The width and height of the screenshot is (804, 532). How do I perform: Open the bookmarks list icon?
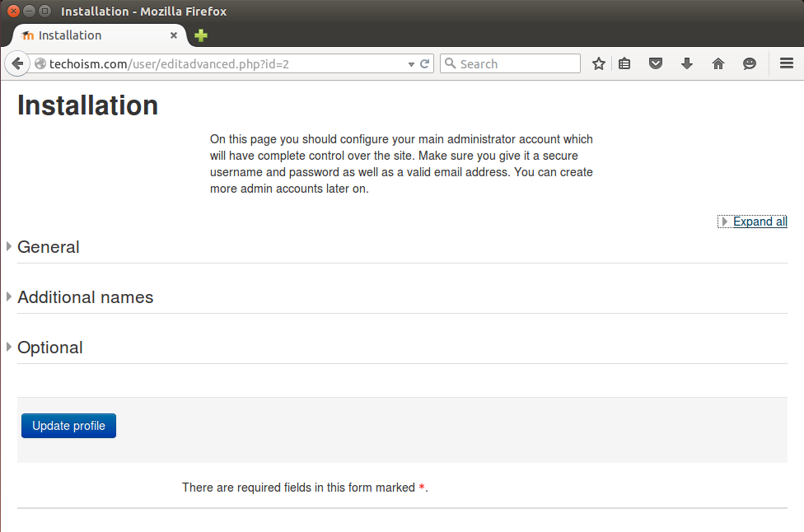pos(624,63)
